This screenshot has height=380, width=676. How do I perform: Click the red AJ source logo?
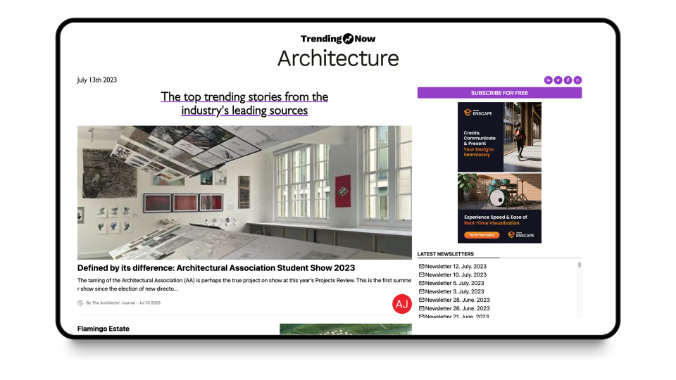402,304
